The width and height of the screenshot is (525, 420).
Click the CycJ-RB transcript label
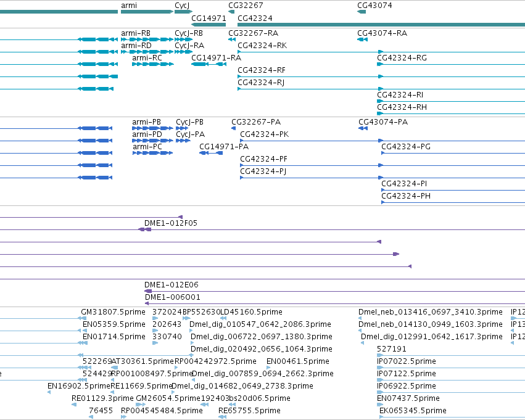pos(189,33)
